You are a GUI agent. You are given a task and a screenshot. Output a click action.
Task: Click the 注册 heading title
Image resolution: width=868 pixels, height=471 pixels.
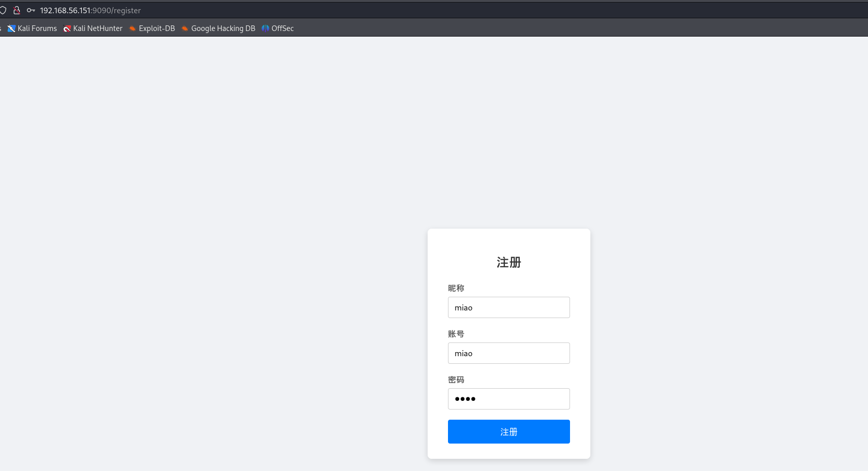[x=508, y=262]
